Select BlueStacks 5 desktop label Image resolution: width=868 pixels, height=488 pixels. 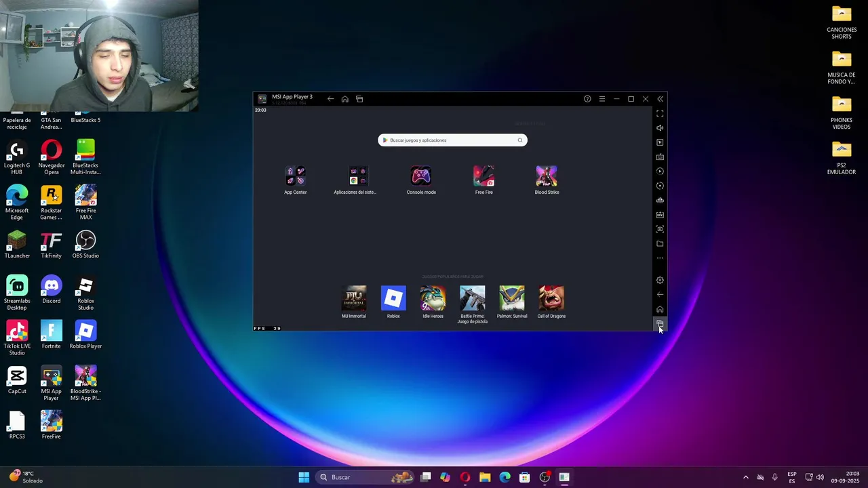tap(85, 120)
